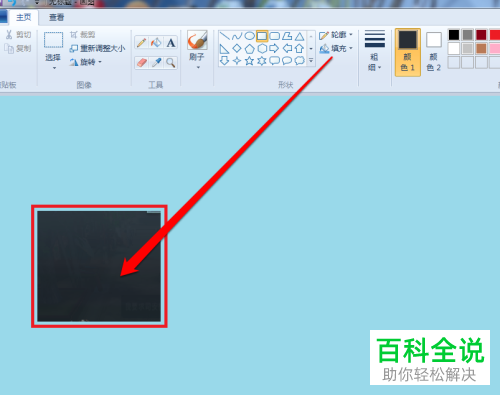Choose the Polygon shape

point(287,36)
